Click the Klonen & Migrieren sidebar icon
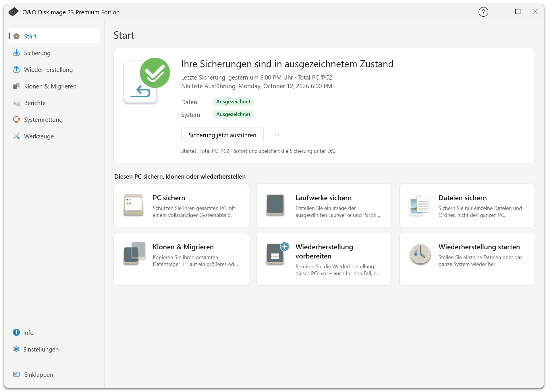The width and height of the screenshot is (548, 392). [16, 86]
